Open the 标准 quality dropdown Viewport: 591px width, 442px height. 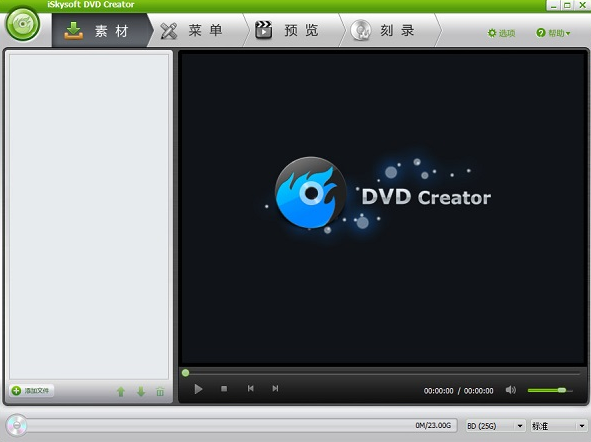click(x=559, y=426)
